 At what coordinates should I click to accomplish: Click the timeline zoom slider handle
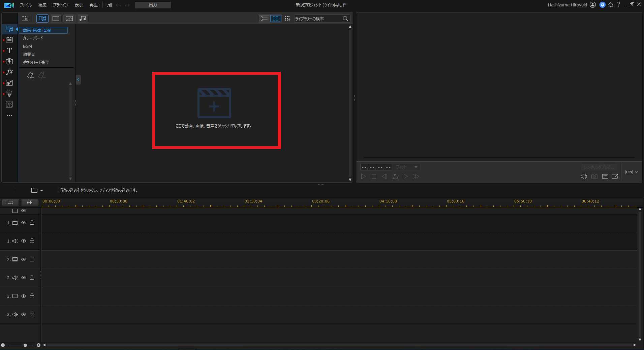25,345
